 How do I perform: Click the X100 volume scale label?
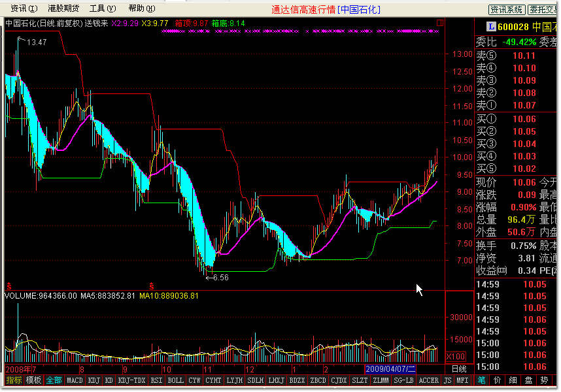point(456,356)
